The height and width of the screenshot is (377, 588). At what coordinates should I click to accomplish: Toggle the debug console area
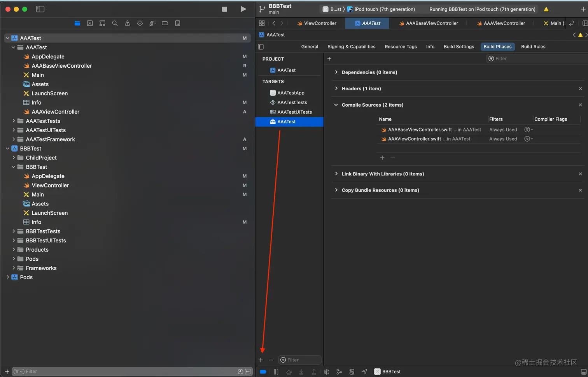click(583, 372)
